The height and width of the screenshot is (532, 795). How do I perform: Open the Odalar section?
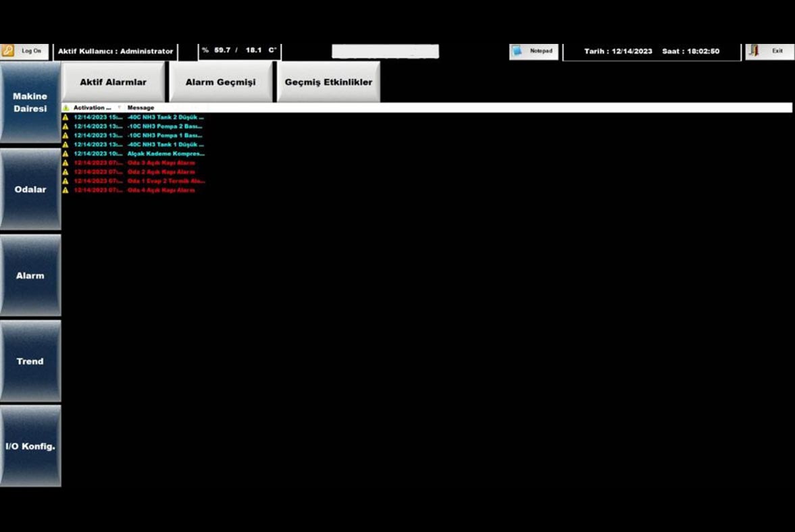point(30,190)
